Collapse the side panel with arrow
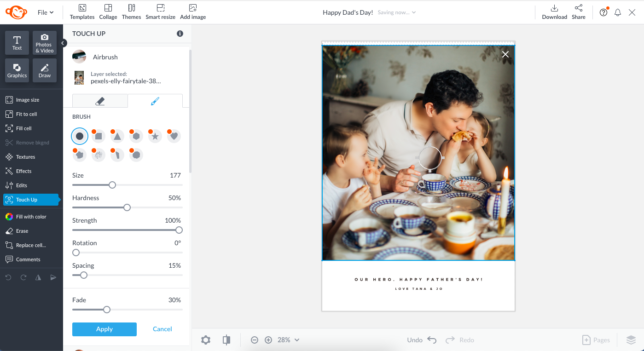The width and height of the screenshot is (644, 351). [64, 43]
